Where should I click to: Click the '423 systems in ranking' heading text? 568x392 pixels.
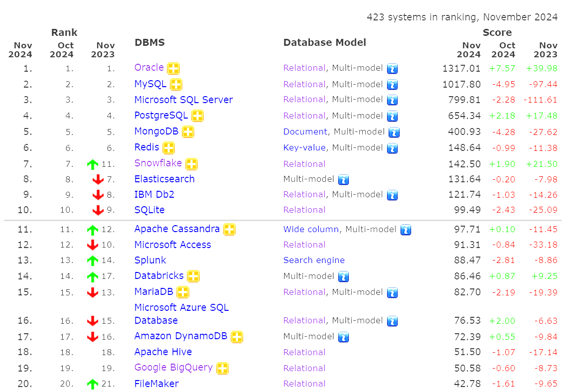pyautogui.click(x=462, y=17)
